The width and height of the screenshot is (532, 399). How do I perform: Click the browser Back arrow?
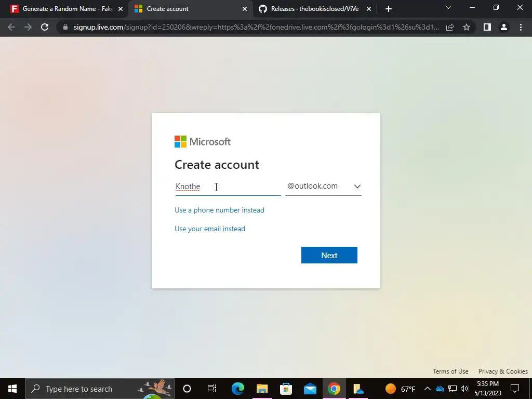click(x=11, y=27)
